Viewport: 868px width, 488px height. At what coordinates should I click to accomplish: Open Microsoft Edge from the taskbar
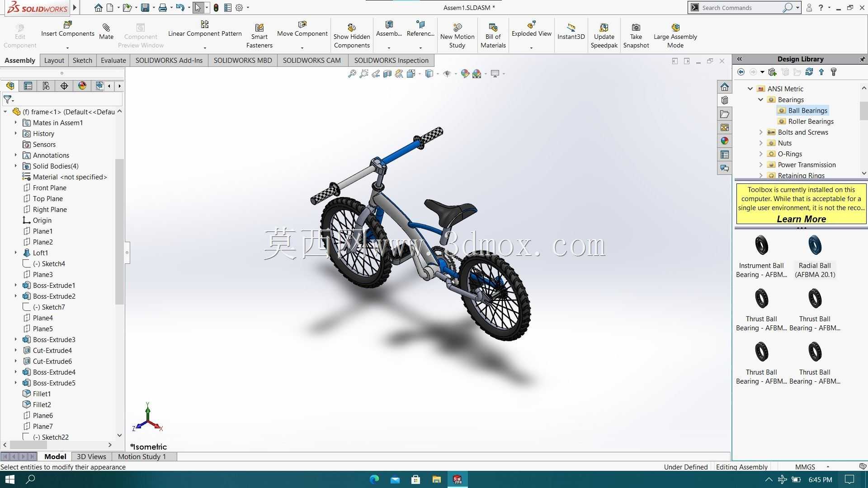(x=374, y=479)
